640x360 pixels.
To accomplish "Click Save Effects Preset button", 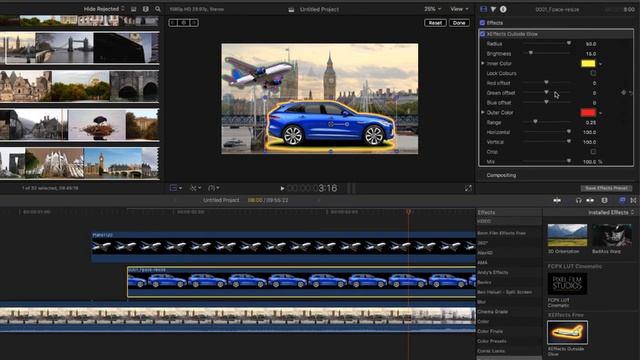I will [606, 188].
